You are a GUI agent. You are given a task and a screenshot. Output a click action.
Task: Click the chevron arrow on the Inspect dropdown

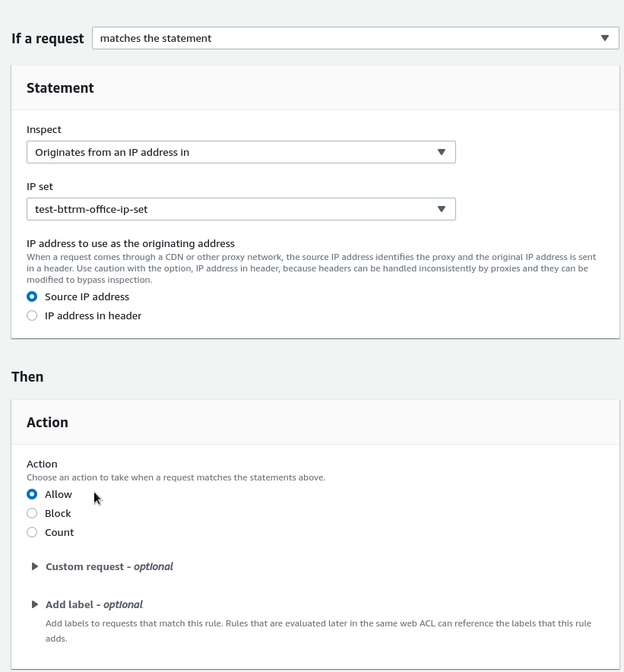tap(442, 152)
